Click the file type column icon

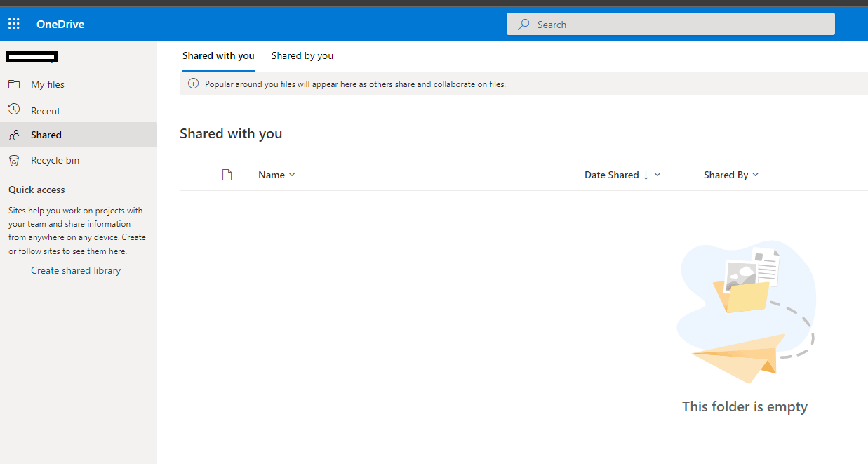pos(227,175)
